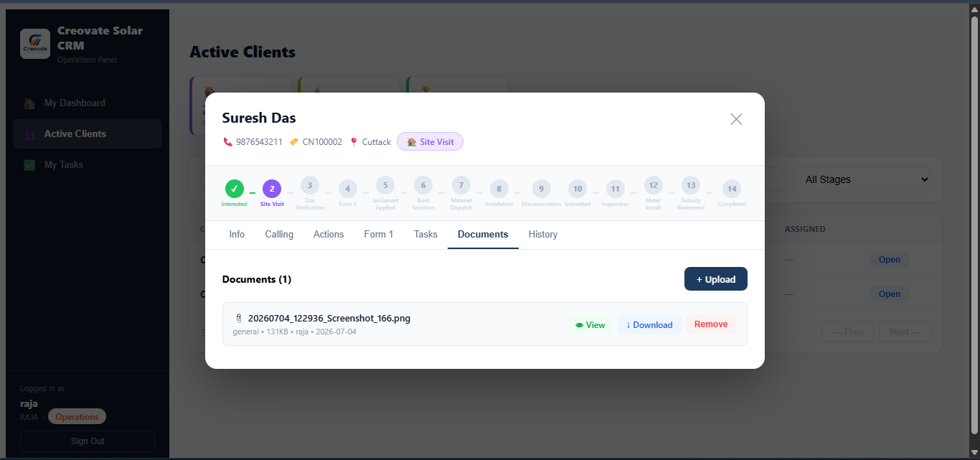Viewport: 980px width, 460px height.
Task: Download the Screenshot_166.png document
Action: pyautogui.click(x=649, y=325)
